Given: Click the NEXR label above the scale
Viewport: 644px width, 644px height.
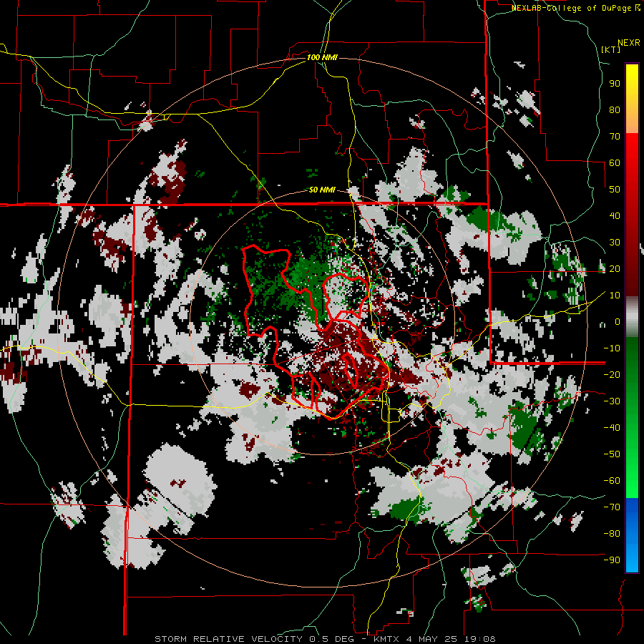Looking at the screenshot, I should point(629,43).
